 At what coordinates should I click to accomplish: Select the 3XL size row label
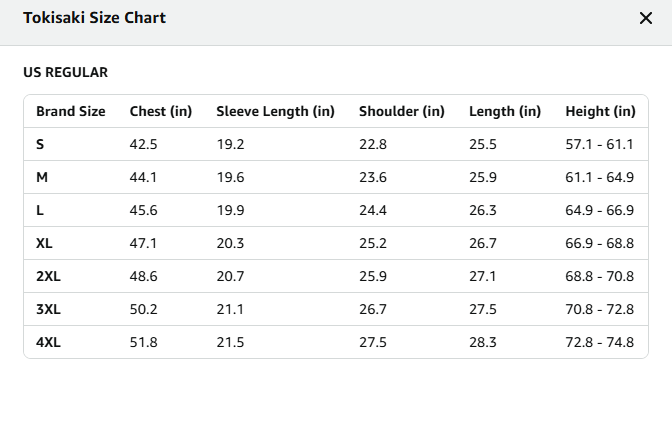coord(48,310)
